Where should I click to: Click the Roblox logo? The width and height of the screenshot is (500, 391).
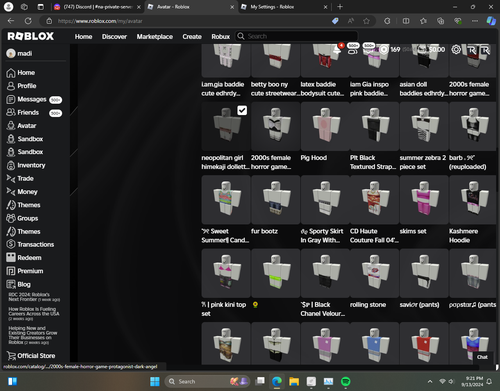(x=31, y=36)
